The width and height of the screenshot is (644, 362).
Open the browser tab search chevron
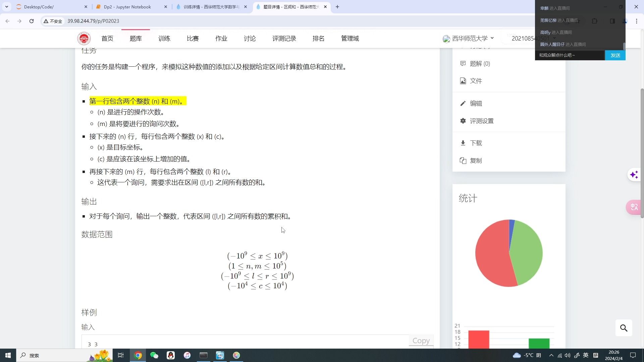[6, 6]
